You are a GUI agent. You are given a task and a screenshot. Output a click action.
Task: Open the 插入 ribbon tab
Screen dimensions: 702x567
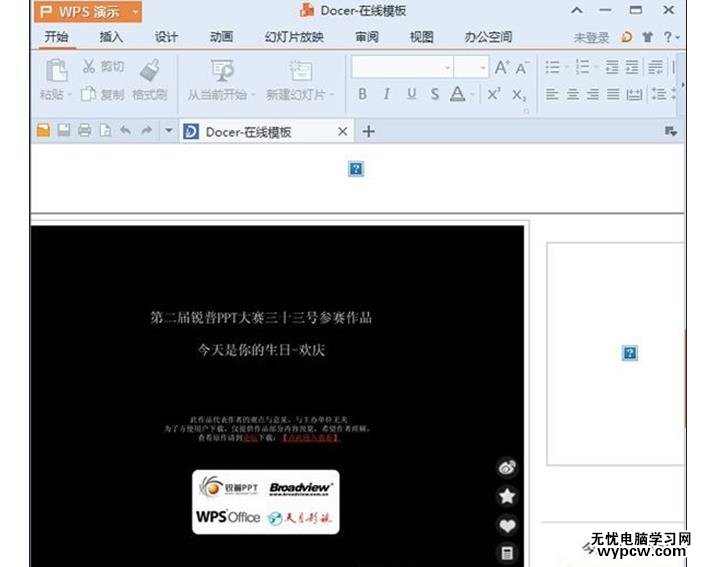[111, 37]
